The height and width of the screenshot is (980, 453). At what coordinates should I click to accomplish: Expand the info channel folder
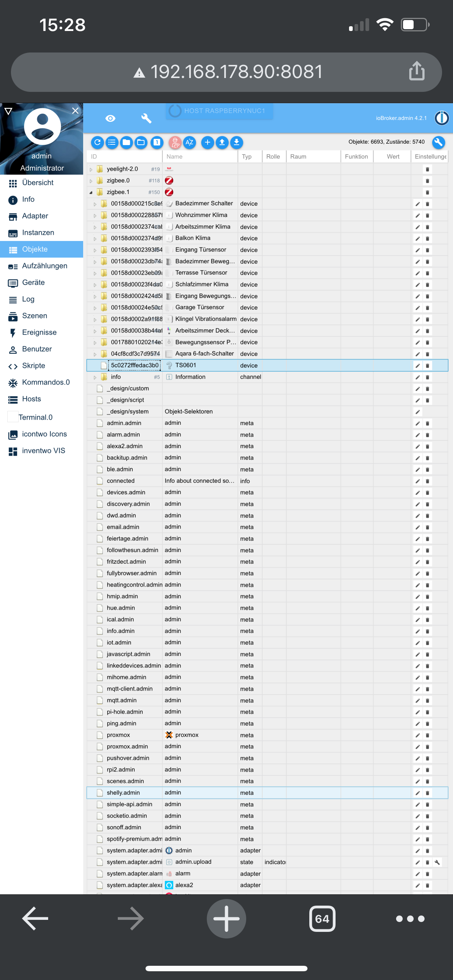pos(95,377)
